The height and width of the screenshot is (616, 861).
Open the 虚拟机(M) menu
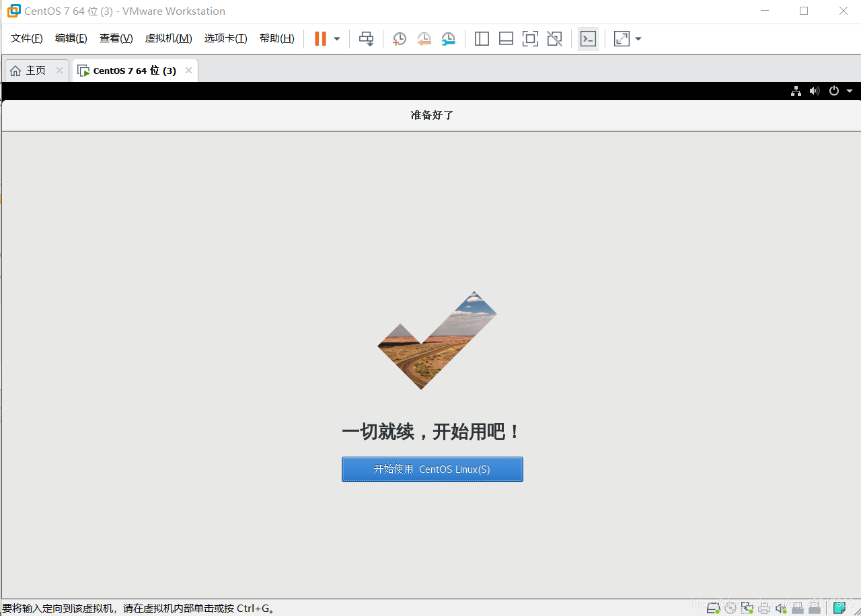click(169, 38)
